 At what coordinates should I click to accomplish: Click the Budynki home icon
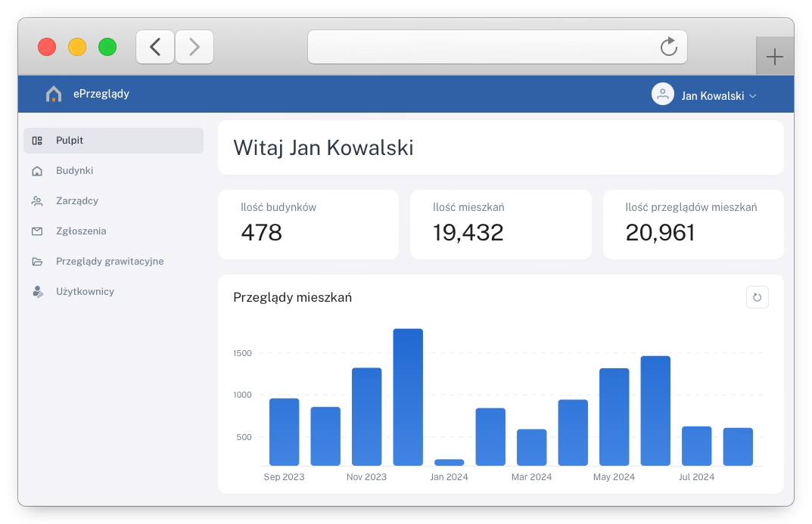coord(37,171)
